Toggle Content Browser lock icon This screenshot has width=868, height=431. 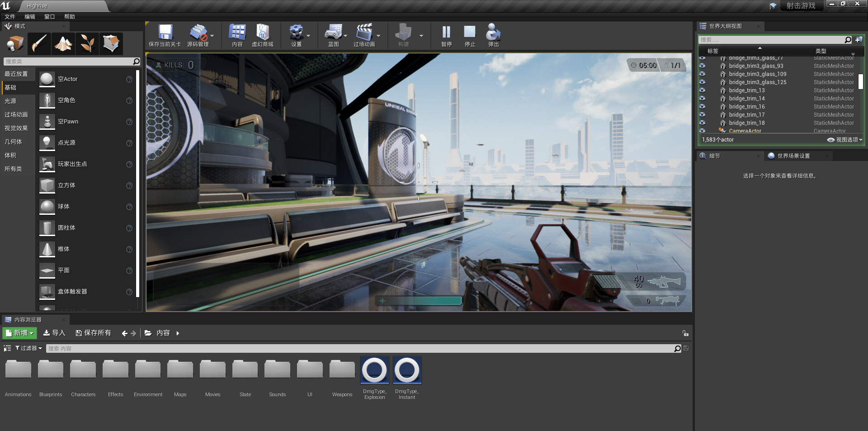(685, 333)
